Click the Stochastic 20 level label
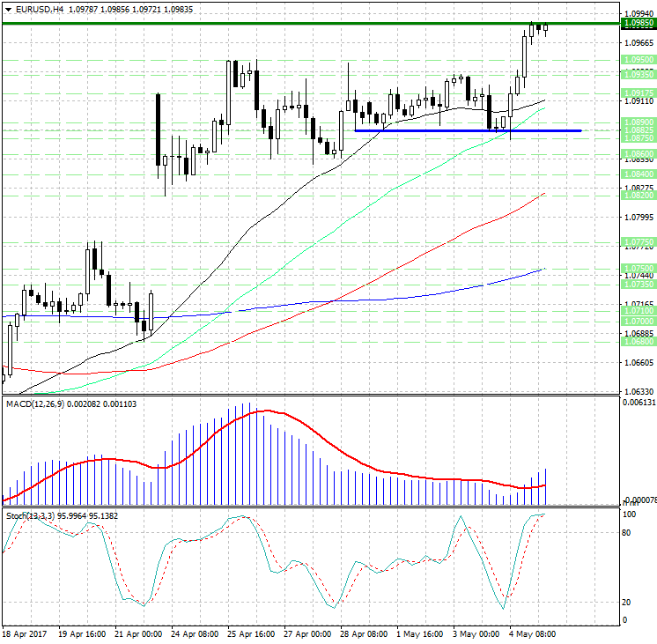This screenshot has width=657, height=644. [x=626, y=603]
